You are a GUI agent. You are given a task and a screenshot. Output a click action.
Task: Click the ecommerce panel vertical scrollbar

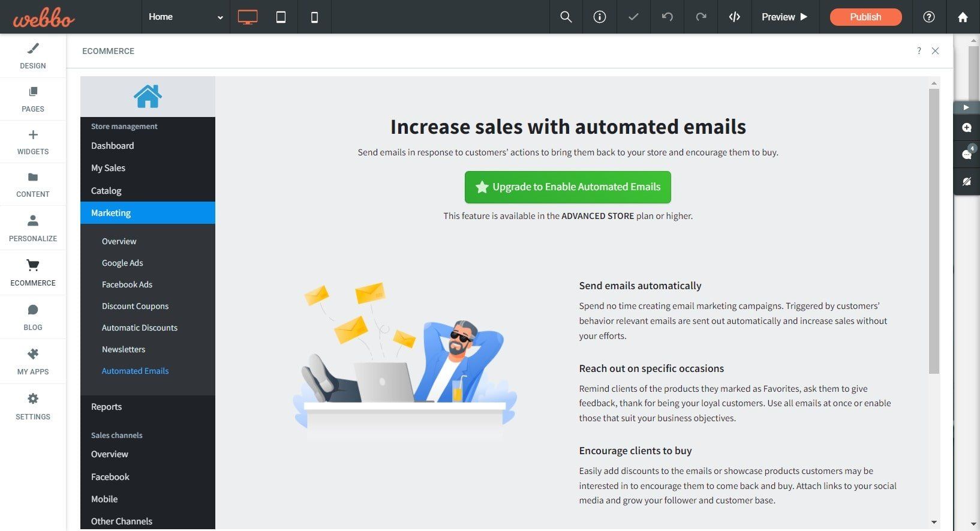pos(934,231)
